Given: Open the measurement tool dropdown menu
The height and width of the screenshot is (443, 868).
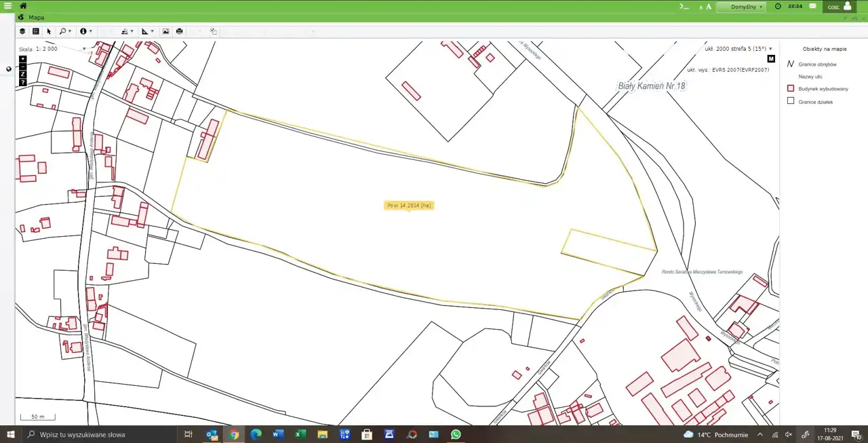Looking at the screenshot, I should pos(147,31).
